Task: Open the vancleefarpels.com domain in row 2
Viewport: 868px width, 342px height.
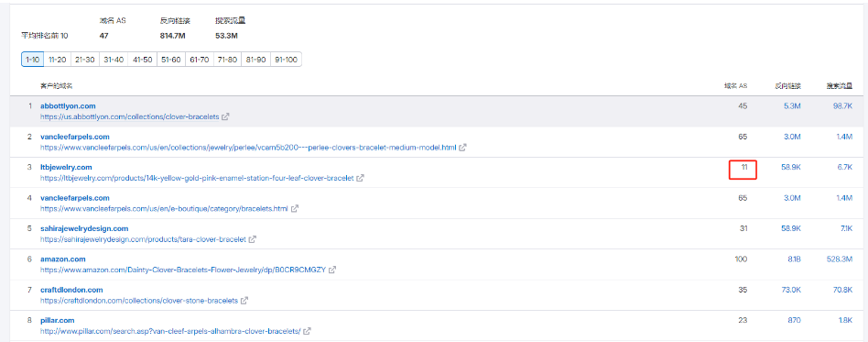Action: click(x=75, y=137)
